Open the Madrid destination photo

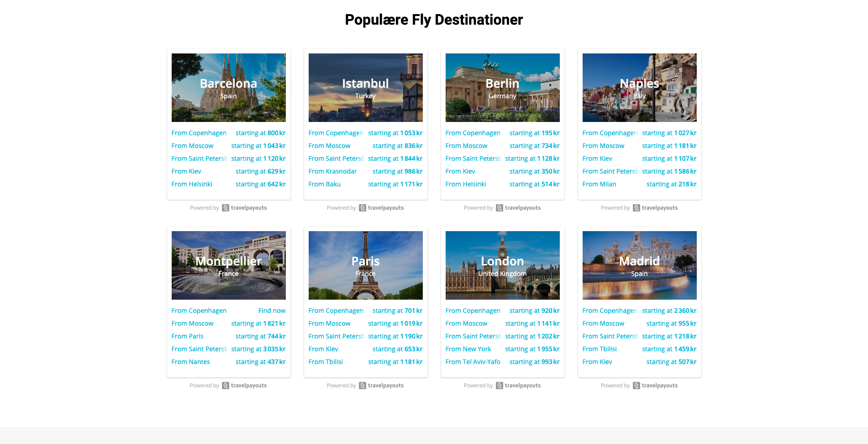(x=639, y=265)
